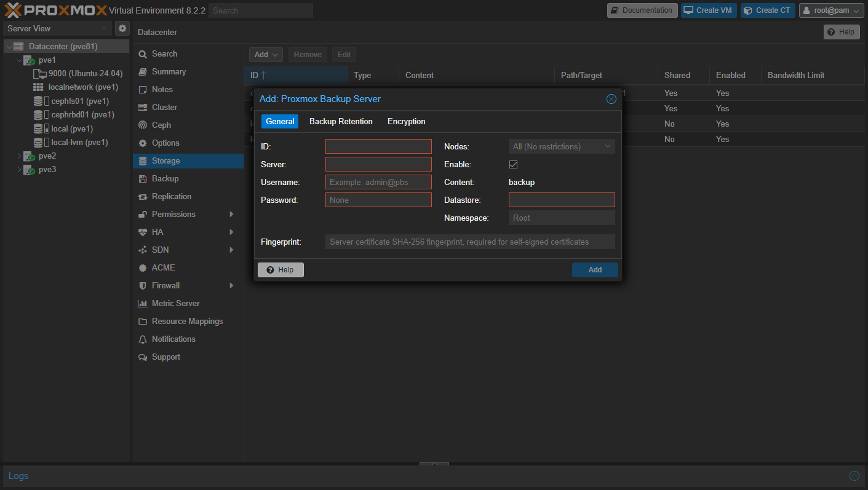Open the root@pam user menu
The image size is (868, 490).
831,10
